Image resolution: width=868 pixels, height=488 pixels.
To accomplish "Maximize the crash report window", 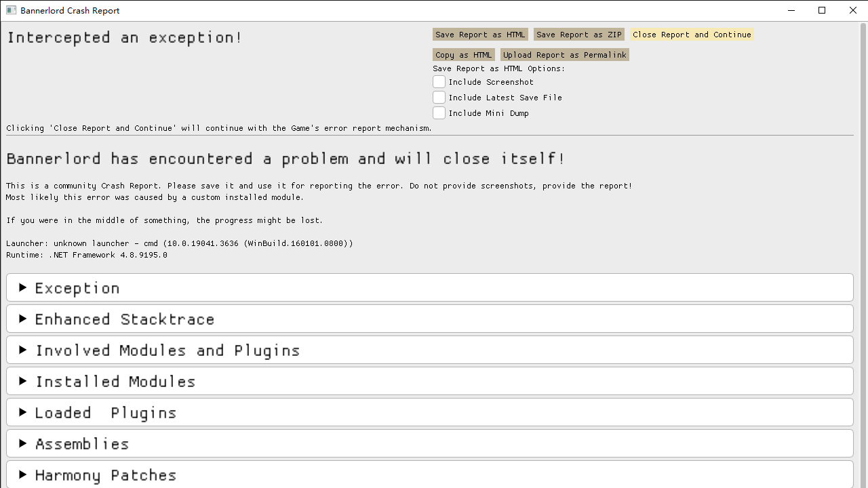I will (x=822, y=10).
